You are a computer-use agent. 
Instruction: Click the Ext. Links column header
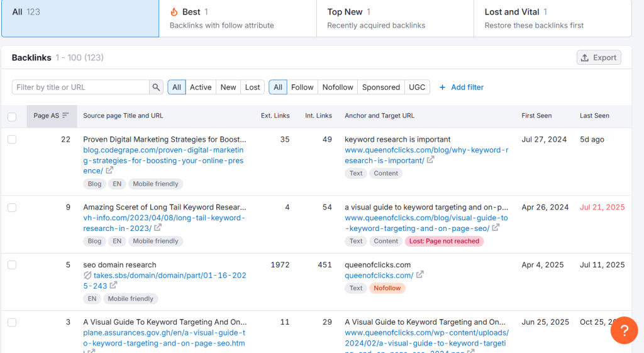tap(275, 116)
